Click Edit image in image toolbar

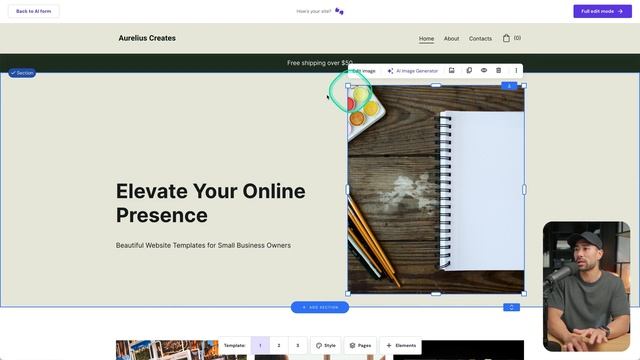pos(364,71)
